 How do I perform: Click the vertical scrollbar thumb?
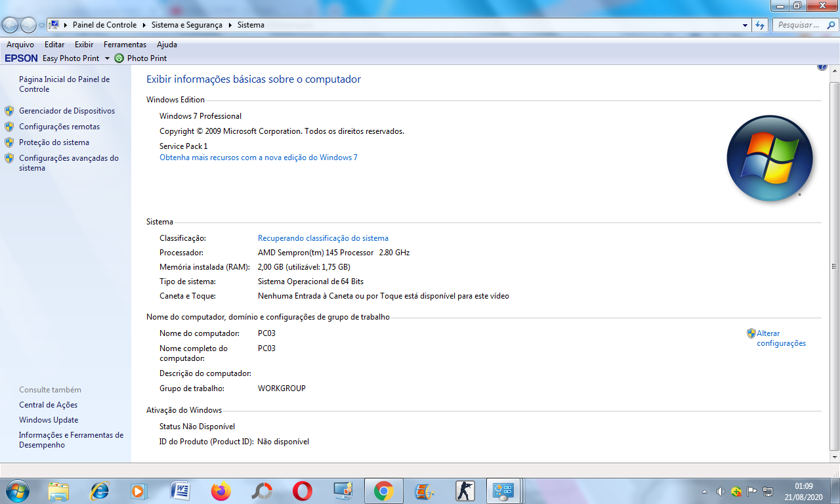click(835, 266)
